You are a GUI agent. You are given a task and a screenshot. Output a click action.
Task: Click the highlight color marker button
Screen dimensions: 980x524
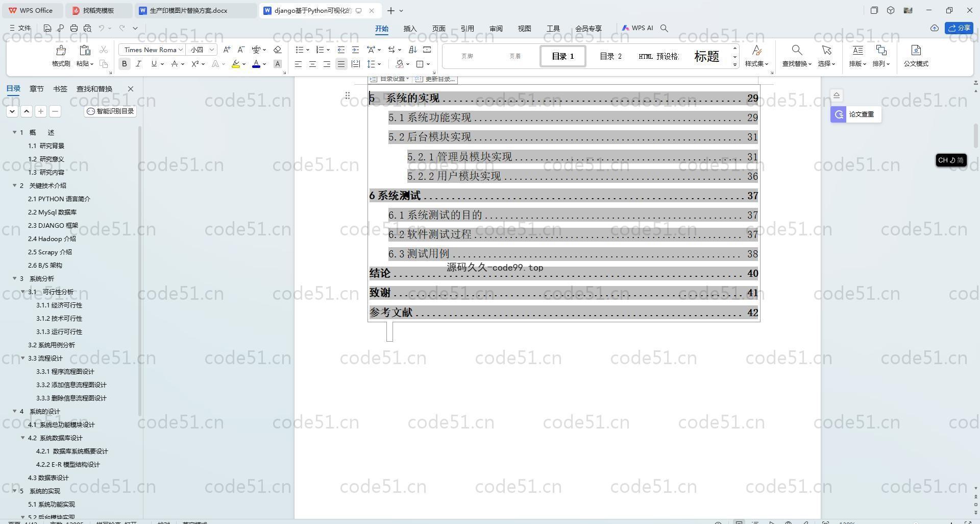(x=235, y=64)
